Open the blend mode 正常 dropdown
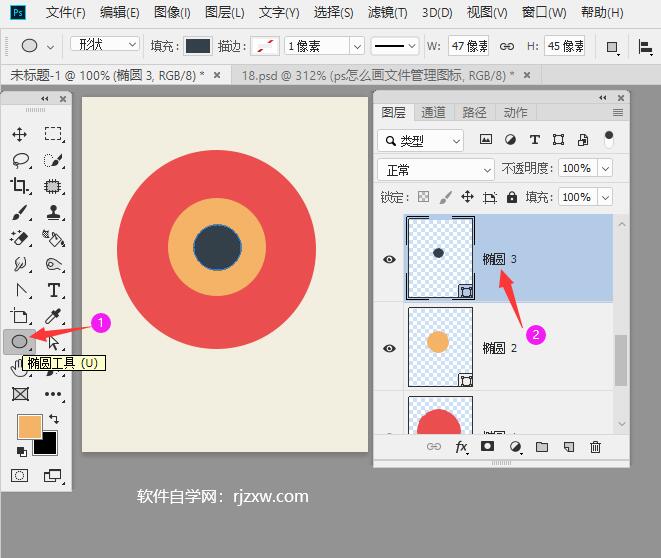The width and height of the screenshot is (661, 558). pyautogui.click(x=436, y=169)
